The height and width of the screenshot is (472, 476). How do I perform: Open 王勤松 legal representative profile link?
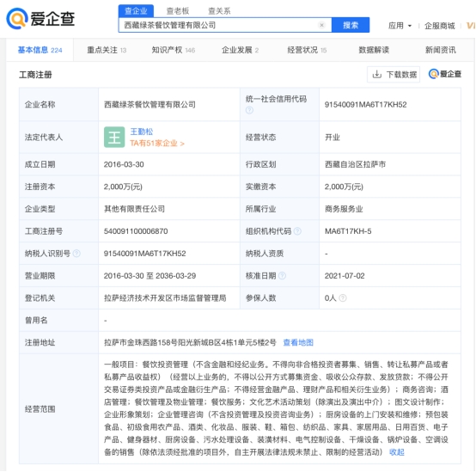click(x=142, y=132)
